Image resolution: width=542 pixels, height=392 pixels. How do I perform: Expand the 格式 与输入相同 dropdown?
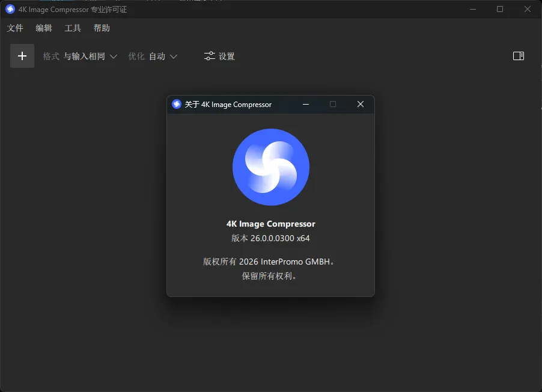click(x=80, y=57)
